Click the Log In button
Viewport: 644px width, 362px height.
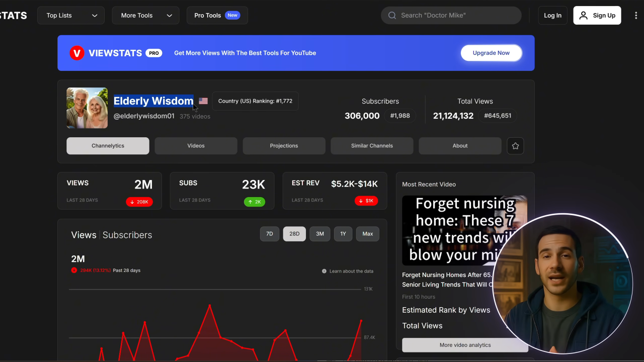552,16
